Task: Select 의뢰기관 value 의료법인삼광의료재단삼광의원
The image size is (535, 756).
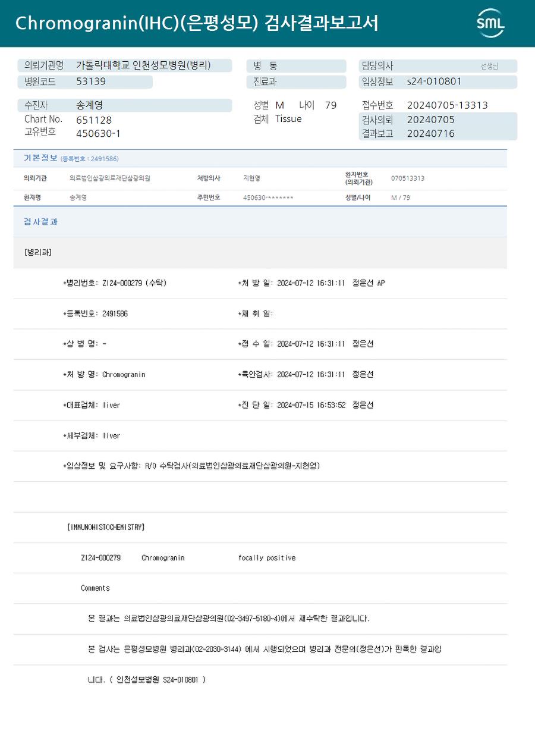Action: [x=110, y=178]
